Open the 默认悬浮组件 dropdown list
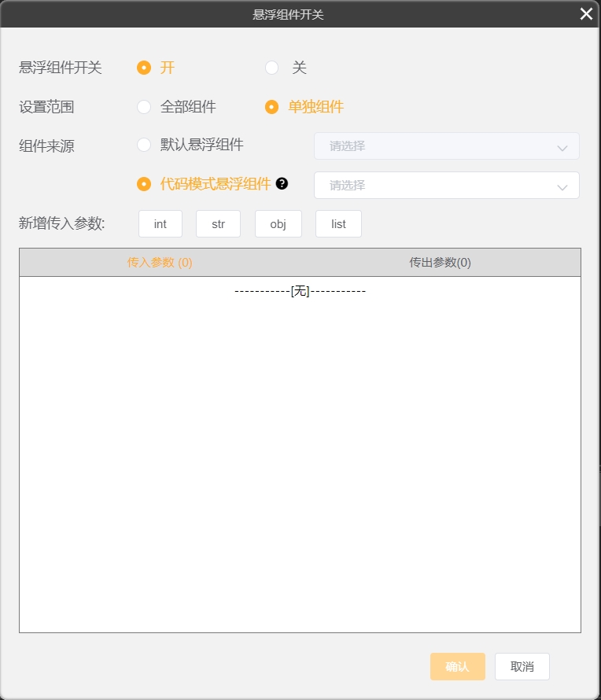 446,146
